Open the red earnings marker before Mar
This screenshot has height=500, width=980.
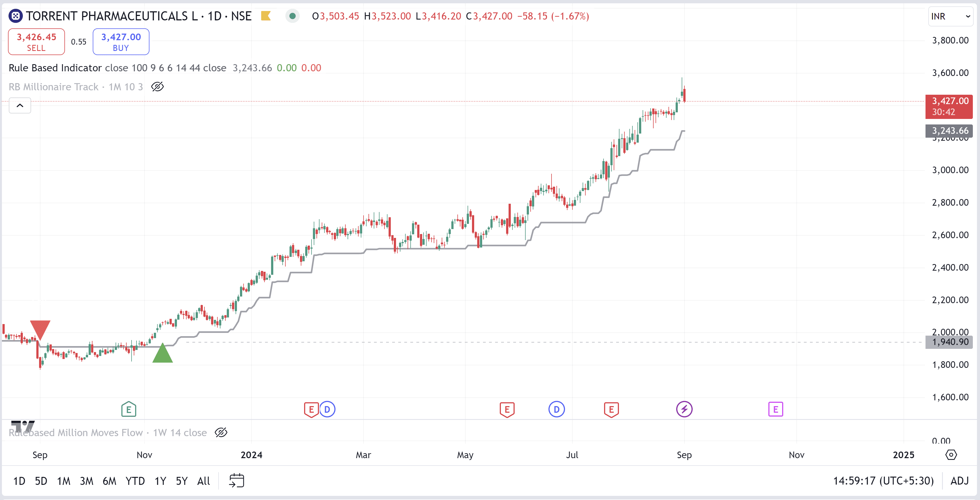coord(311,409)
